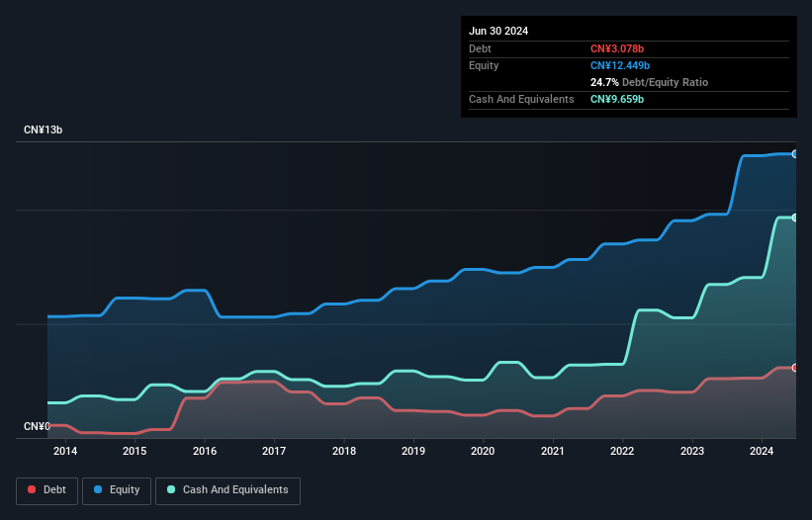Toggle the Cash And Equivalents legend button
The width and height of the screenshot is (812, 520).
(227, 490)
